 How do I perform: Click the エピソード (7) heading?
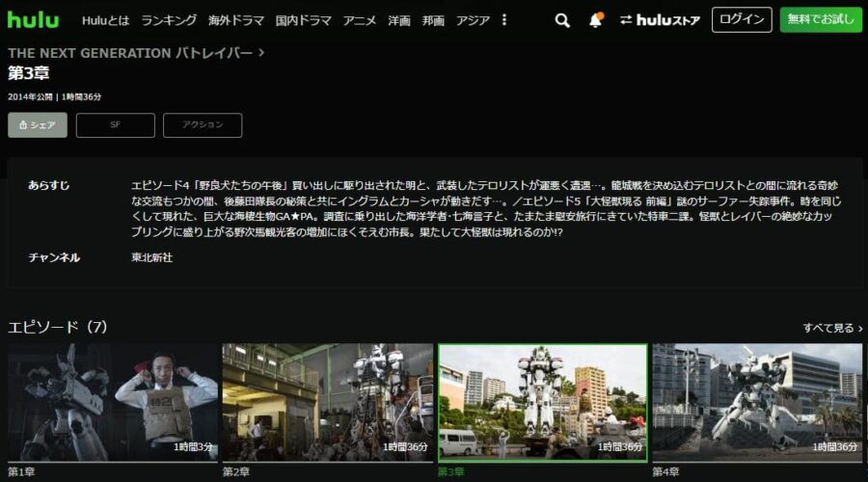point(58,327)
